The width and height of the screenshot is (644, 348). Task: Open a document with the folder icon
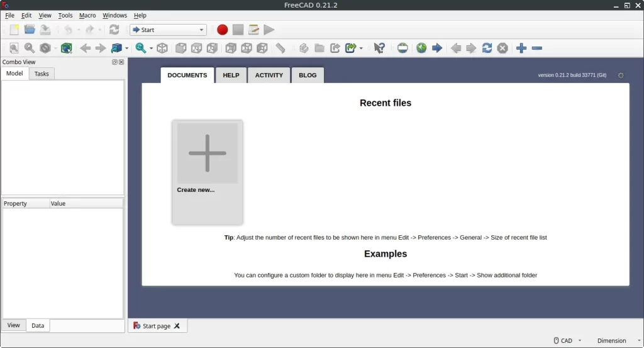click(30, 30)
